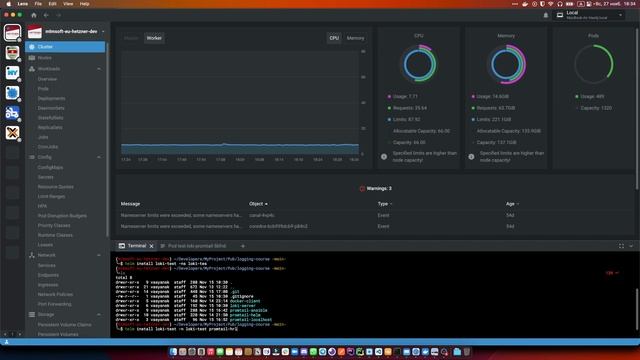Screen dimensions: 640x360
Task: Click the info icon under the Memory chart
Action: coord(471,157)
